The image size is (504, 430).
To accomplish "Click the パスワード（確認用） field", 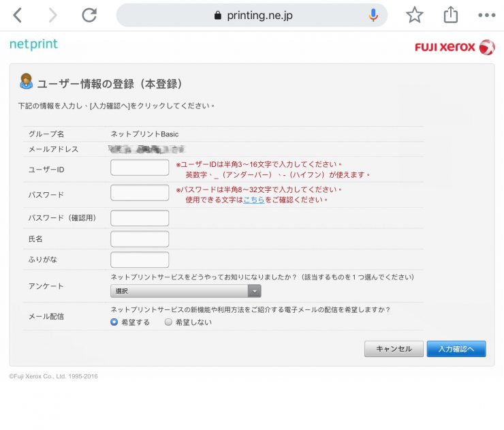I will pyautogui.click(x=140, y=218).
